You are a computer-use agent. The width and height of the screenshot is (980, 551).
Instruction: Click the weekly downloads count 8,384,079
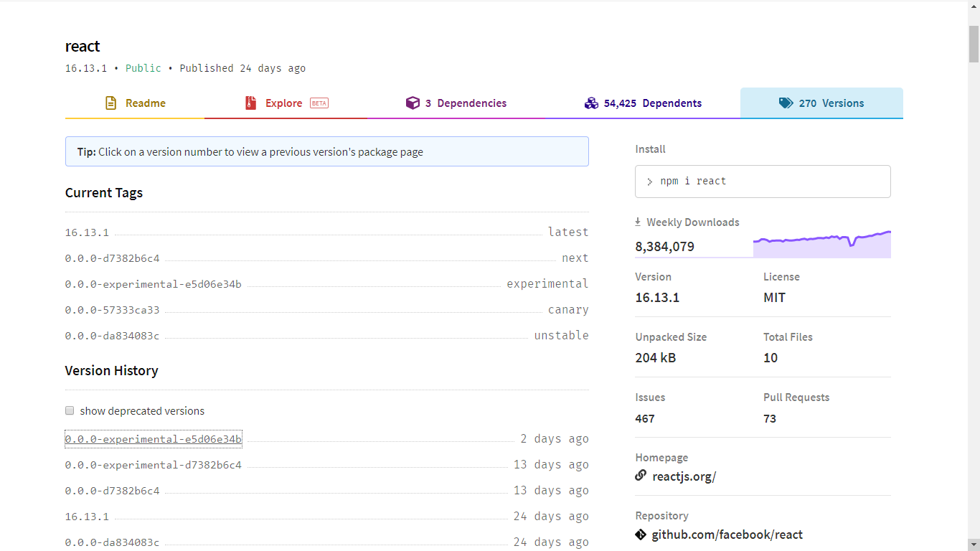(664, 247)
